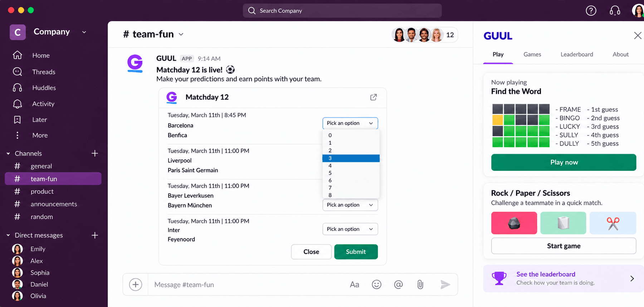Open Bayer Leverkusen match Pick an option dropdown
This screenshot has height=307, width=644.
[x=350, y=205]
